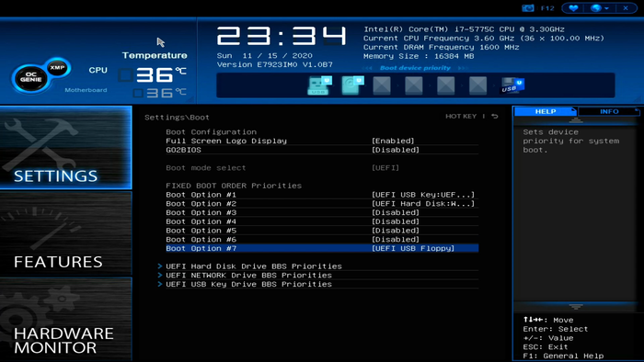
Task: Change Boot Option #1 UEFI USB Key value
Action: (x=423, y=195)
